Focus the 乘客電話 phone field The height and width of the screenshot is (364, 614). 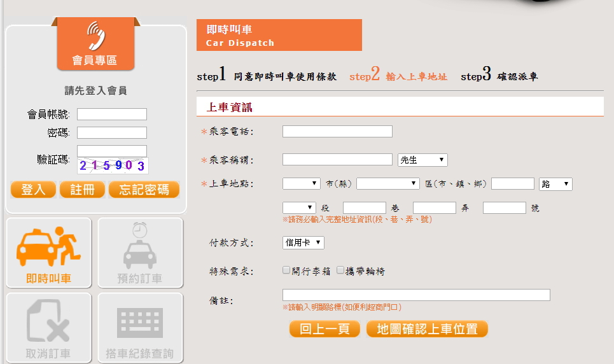point(338,131)
